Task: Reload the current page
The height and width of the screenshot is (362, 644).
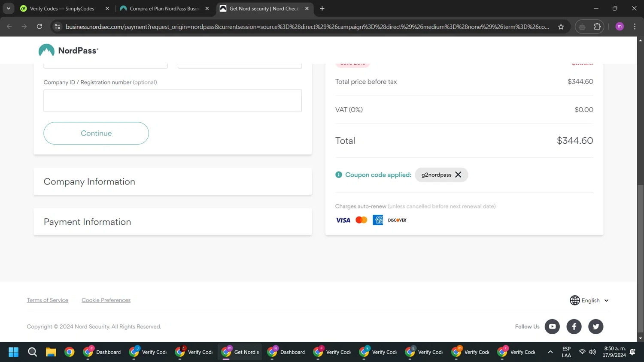Action: coord(39,27)
